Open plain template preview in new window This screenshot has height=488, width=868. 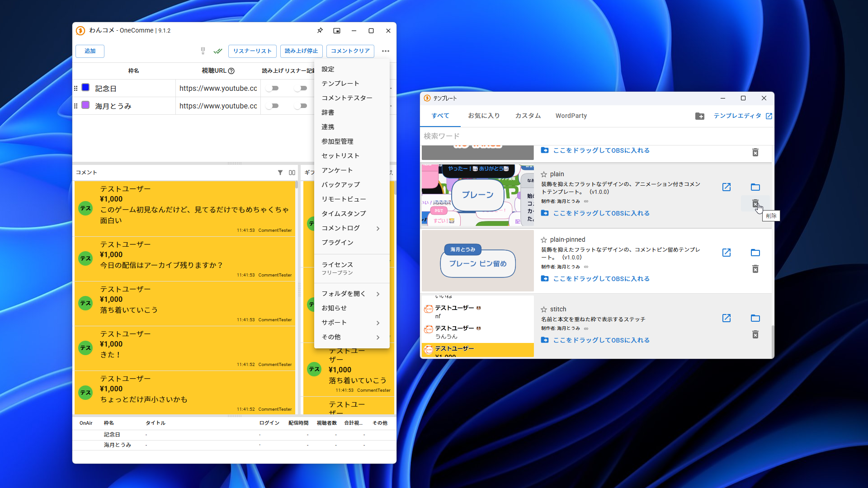pos(726,187)
